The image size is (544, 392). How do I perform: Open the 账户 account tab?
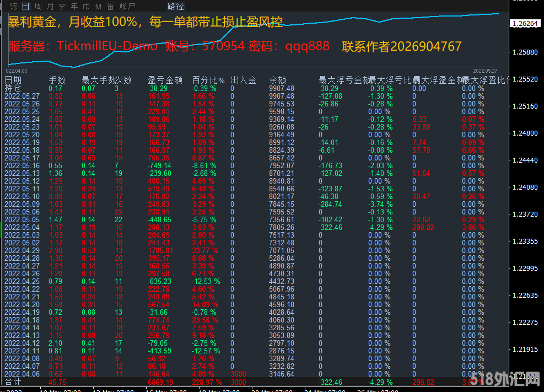click(x=127, y=6)
